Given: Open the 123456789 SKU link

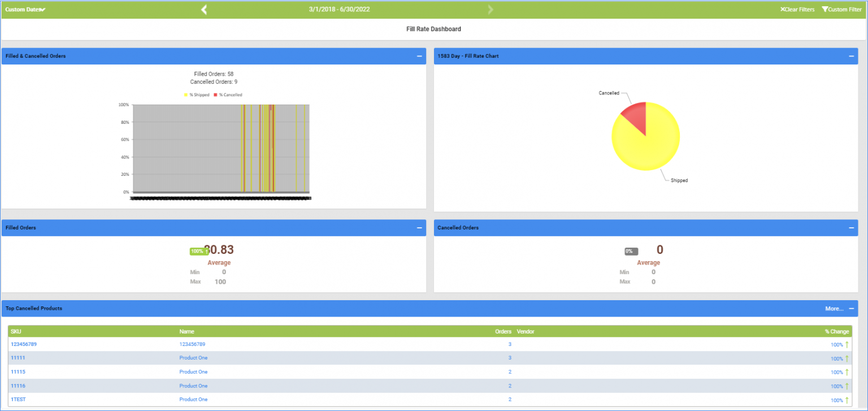Looking at the screenshot, I should (24, 344).
